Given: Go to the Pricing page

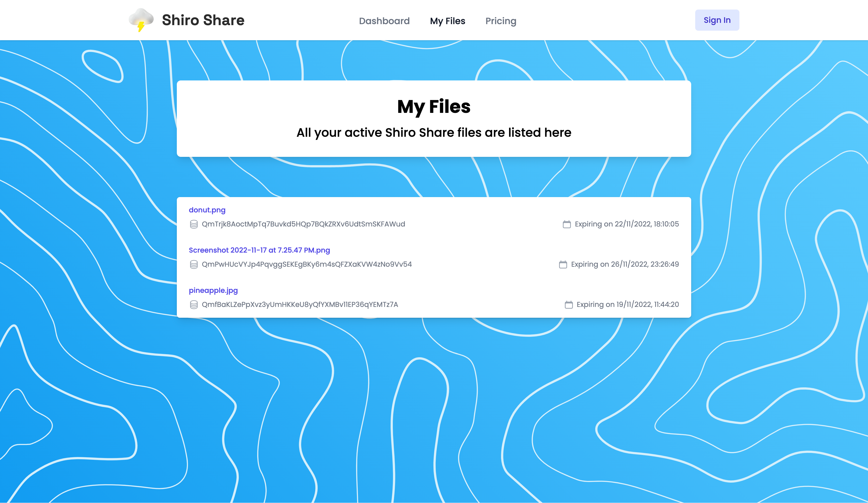Looking at the screenshot, I should pyautogui.click(x=501, y=21).
